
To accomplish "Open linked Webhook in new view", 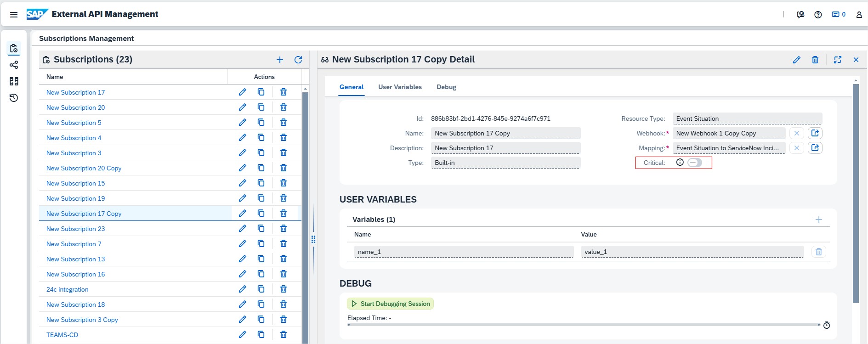I will pos(815,133).
